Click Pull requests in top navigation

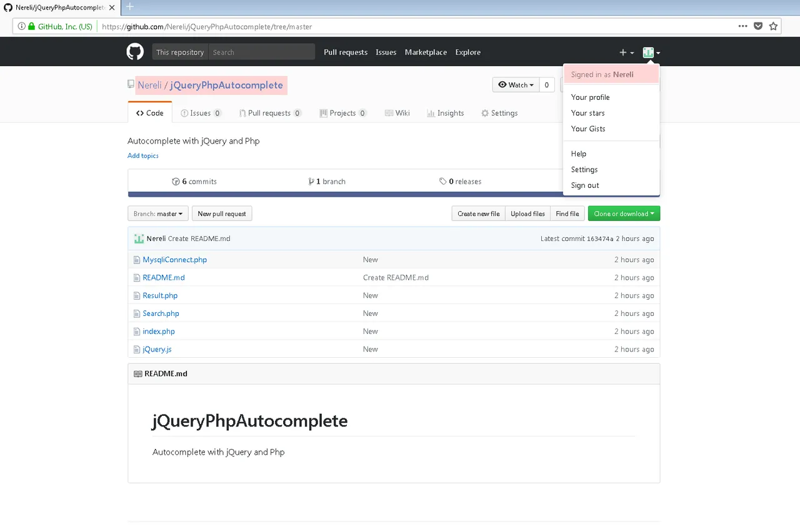tap(346, 52)
